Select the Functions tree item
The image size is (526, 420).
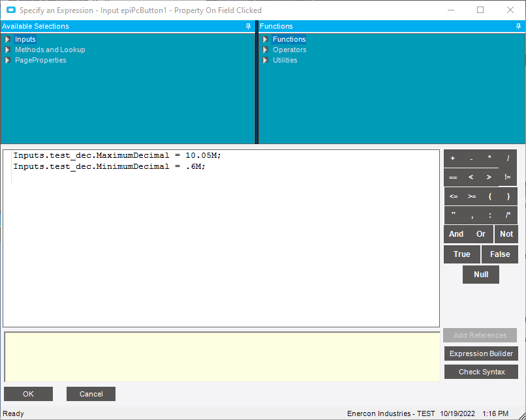[289, 39]
